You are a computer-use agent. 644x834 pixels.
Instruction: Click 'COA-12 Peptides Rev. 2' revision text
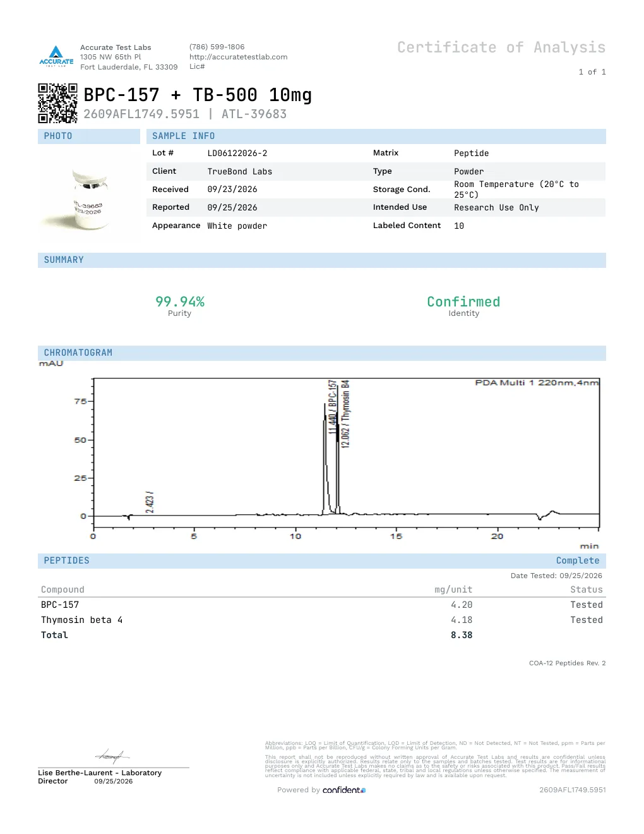568,663
